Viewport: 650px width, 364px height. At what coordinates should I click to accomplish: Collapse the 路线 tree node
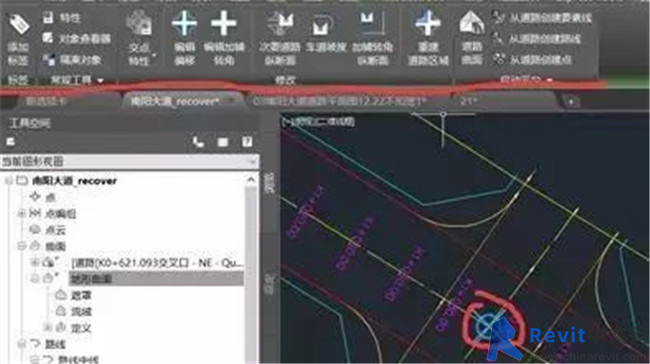[x=21, y=344]
